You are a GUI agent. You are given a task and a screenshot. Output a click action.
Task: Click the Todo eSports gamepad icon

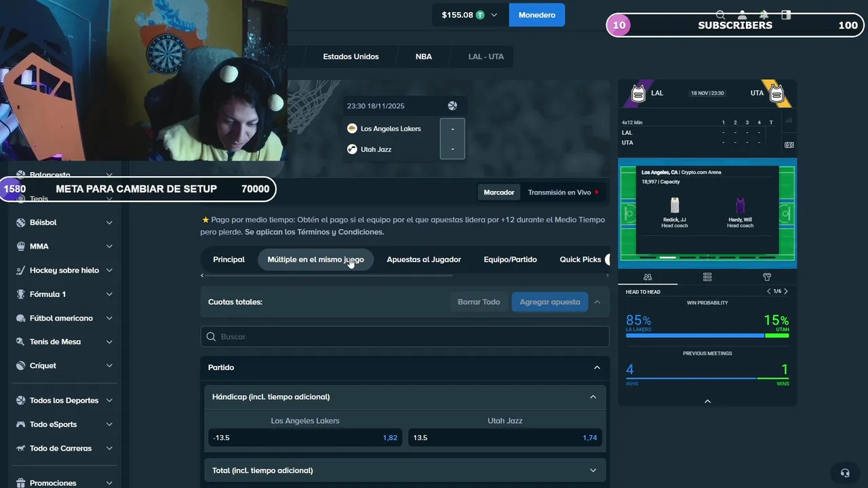coord(20,424)
